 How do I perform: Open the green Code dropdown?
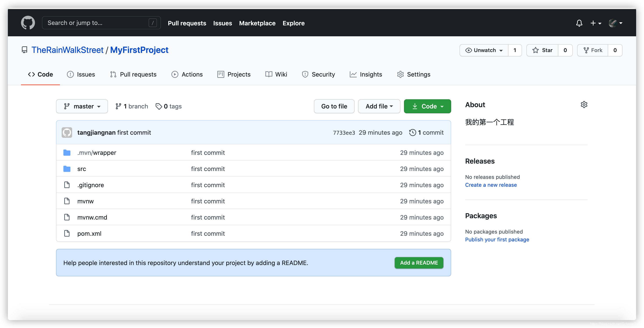click(427, 106)
